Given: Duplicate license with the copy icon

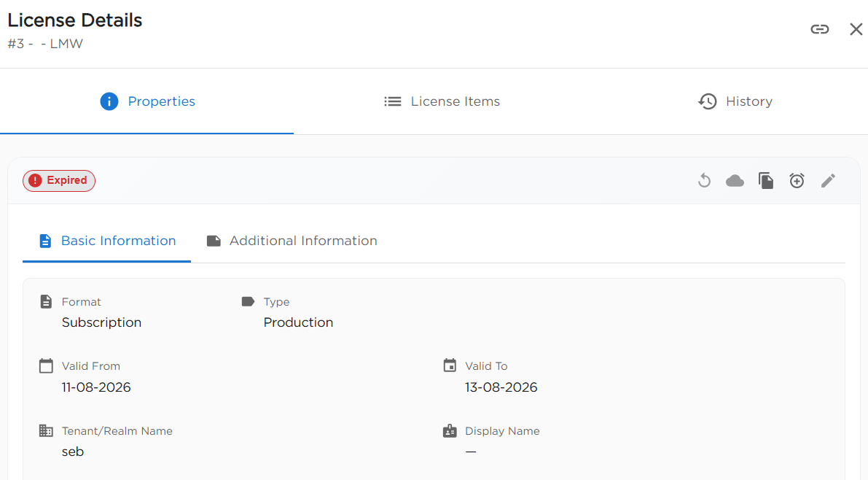Looking at the screenshot, I should tap(766, 181).
